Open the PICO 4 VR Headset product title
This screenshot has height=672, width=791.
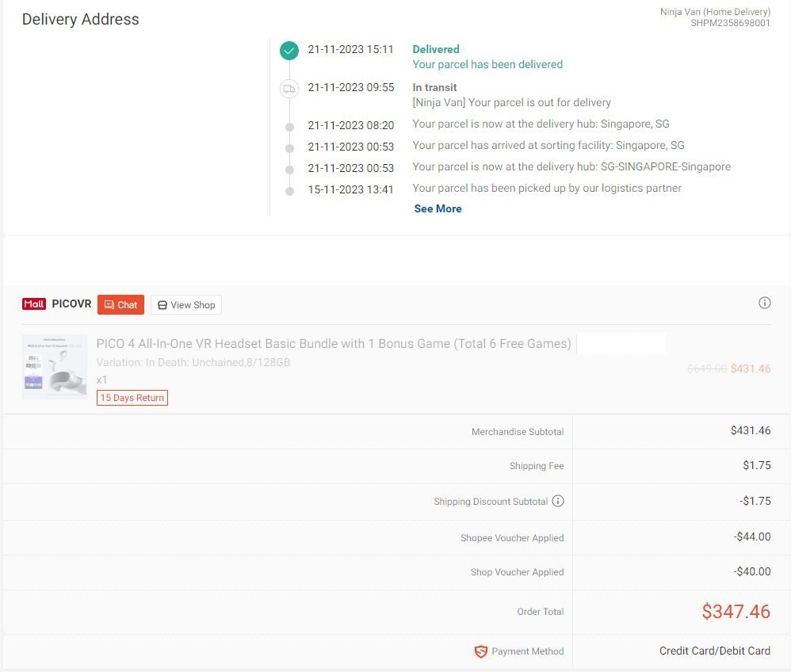[334, 344]
